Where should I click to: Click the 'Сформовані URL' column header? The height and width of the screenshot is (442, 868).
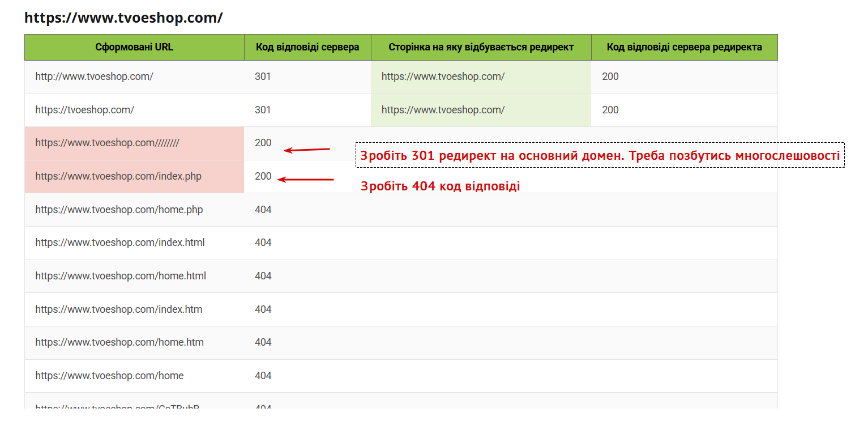(x=134, y=47)
